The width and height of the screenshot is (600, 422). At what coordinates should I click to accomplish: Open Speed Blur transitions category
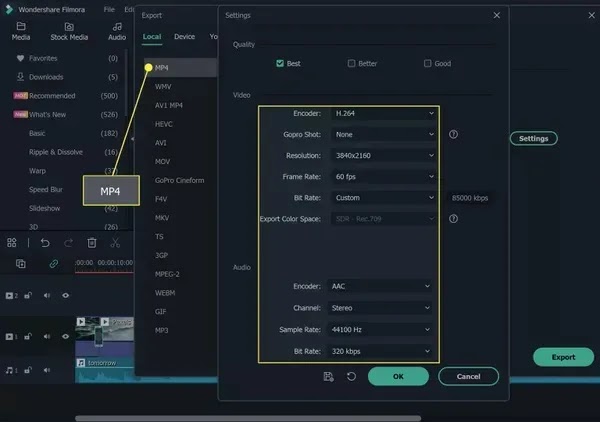click(x=46, y=190)
